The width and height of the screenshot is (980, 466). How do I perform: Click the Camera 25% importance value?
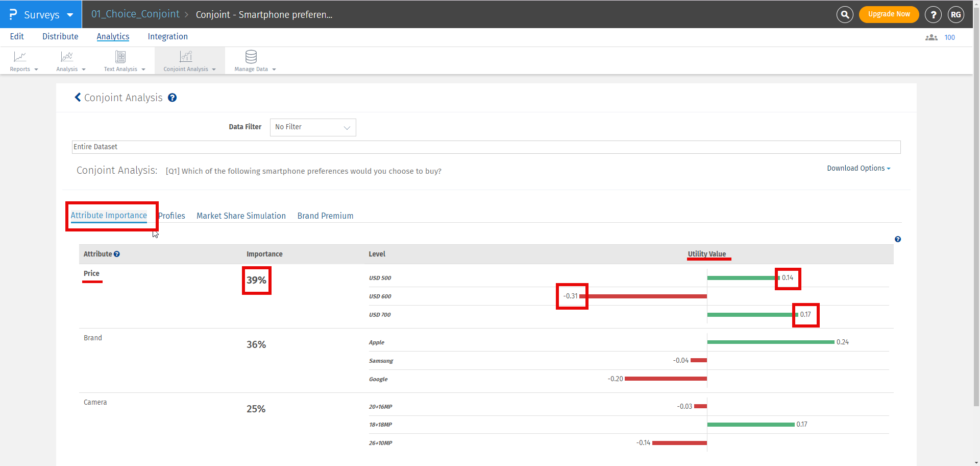tap(256, 409)
